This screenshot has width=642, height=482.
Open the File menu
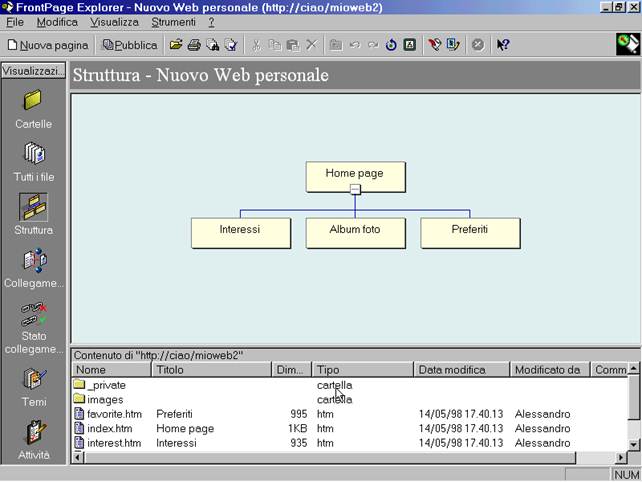pos(15,22)
